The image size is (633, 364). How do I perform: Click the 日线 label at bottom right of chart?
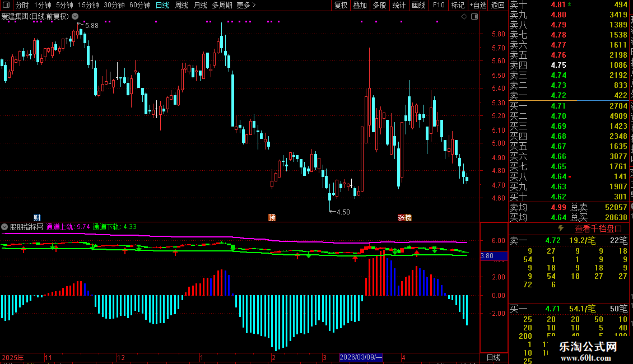point(494,357)
